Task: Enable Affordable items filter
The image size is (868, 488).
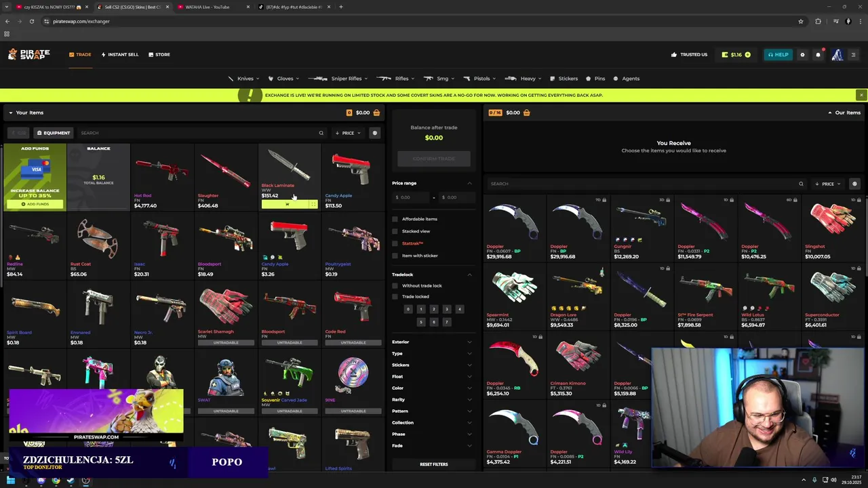Action: (x=395, y=219)
